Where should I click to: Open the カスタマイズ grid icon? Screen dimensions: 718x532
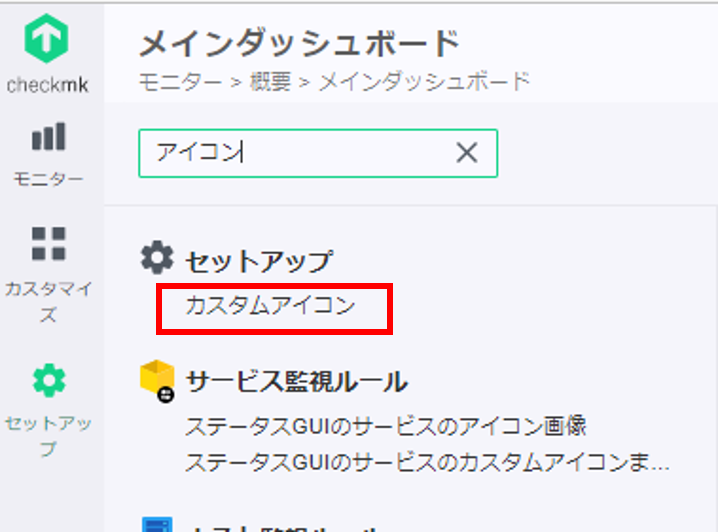[49, 243]
